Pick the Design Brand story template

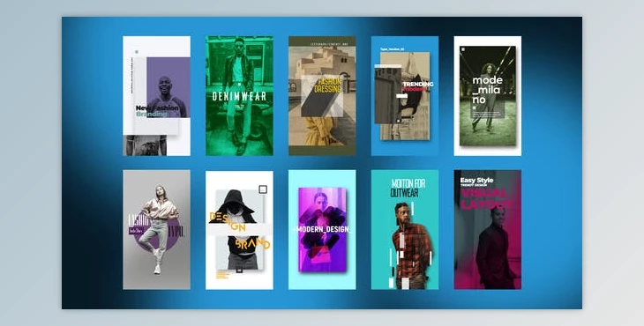[239, 230]
